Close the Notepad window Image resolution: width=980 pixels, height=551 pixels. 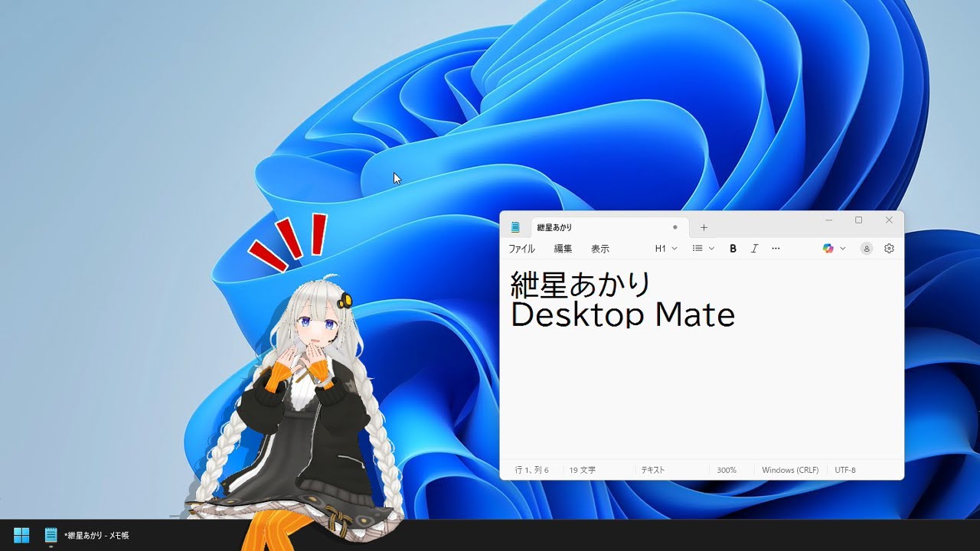889,220
